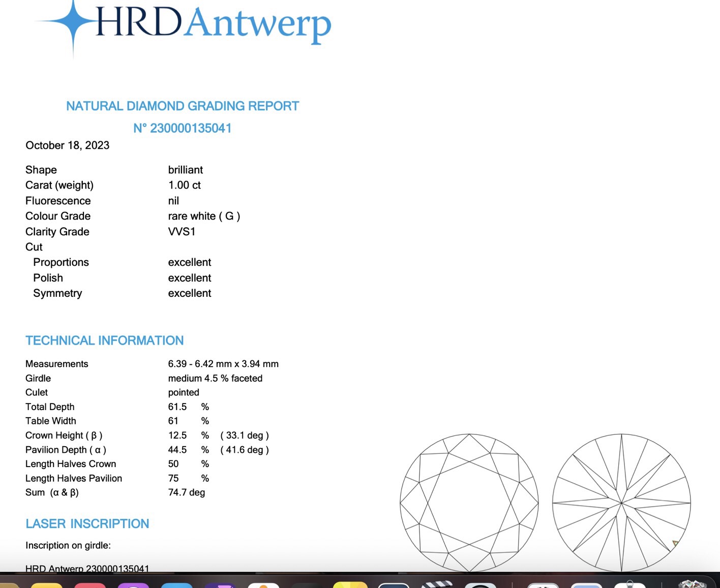Viewport: 720px width, 588px height.
Task: Select the total depth value 61.5
Action: pyautogui.click(x=177, y=407)
